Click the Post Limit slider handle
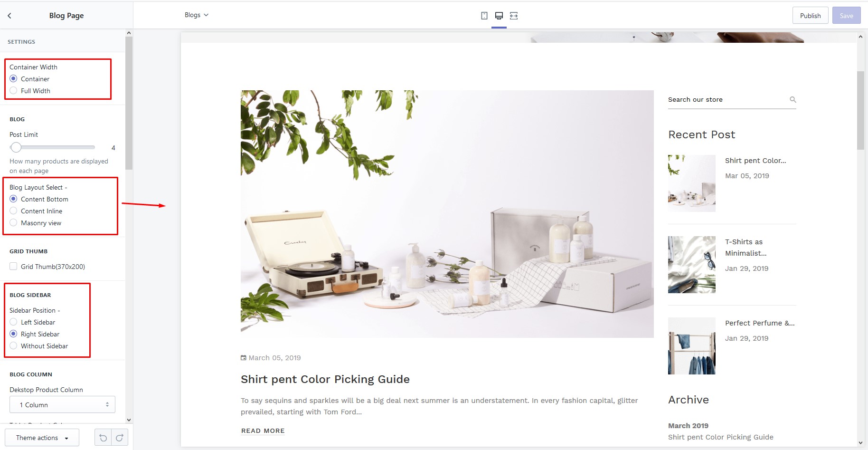 [16, 147]
